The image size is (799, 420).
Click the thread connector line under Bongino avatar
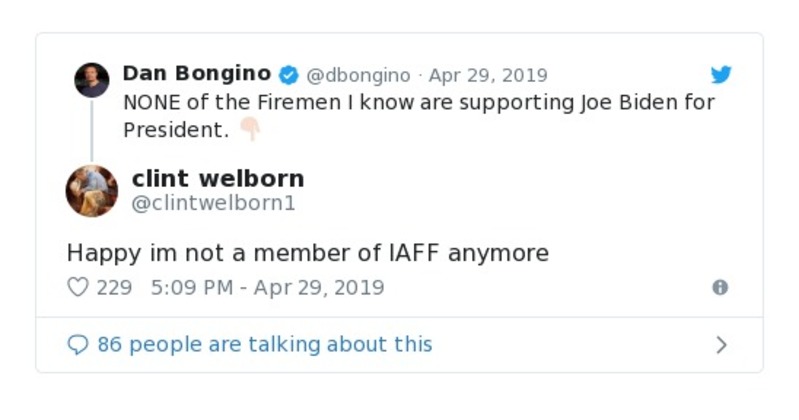[x=92, y=130]
